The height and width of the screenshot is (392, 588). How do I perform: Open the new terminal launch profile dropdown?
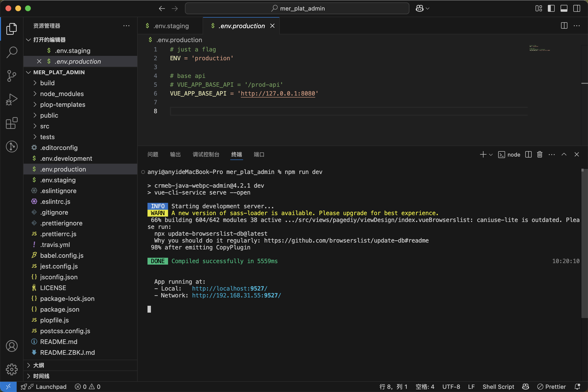[x=491, y=155]
